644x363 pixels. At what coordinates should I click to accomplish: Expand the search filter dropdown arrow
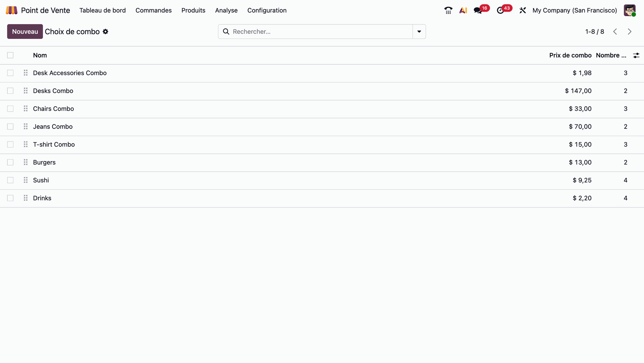click(419, 32)
